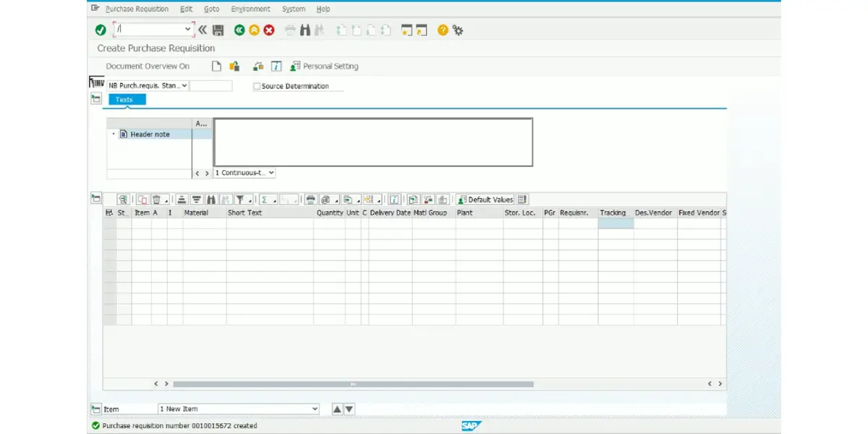Expand item details using the icon left of Item
This screenshot has height=434, width=868.
coord(96,409)
